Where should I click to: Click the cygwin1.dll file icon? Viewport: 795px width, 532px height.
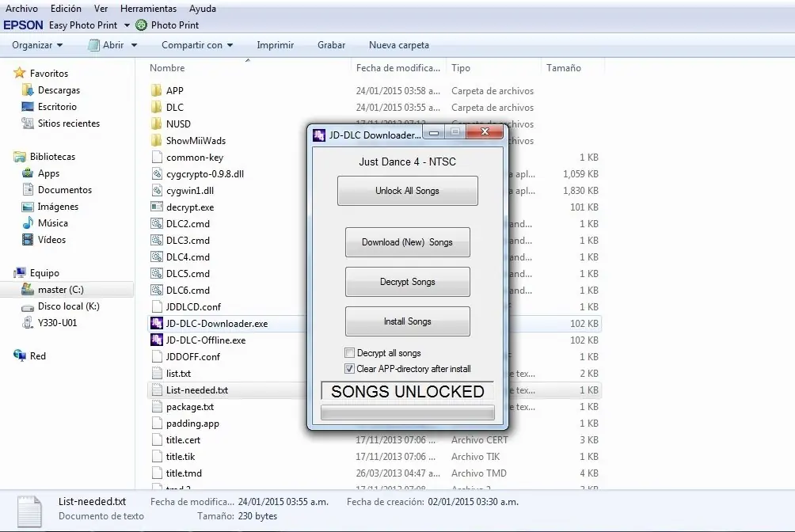(x=157, y=191)
